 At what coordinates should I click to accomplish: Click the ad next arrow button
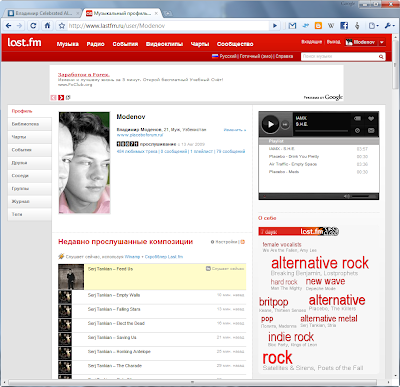pyautogui.click(x=61, y=97)
